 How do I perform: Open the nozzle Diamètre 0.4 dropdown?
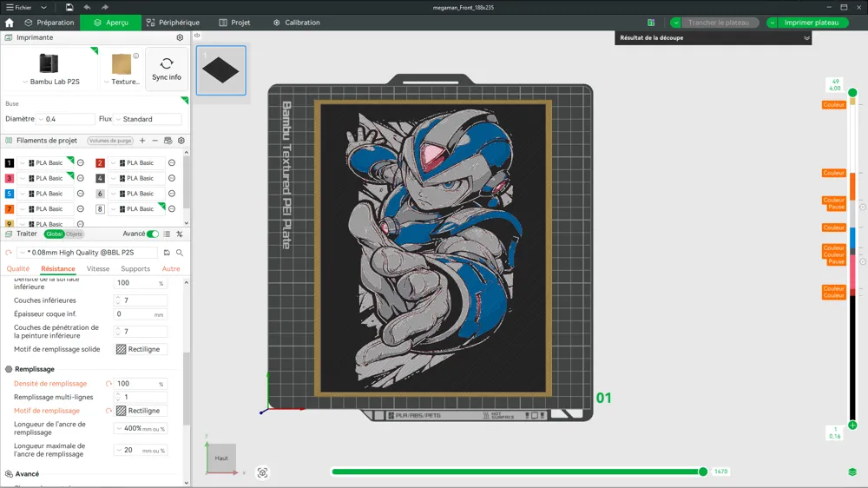(x=65, y=119)
